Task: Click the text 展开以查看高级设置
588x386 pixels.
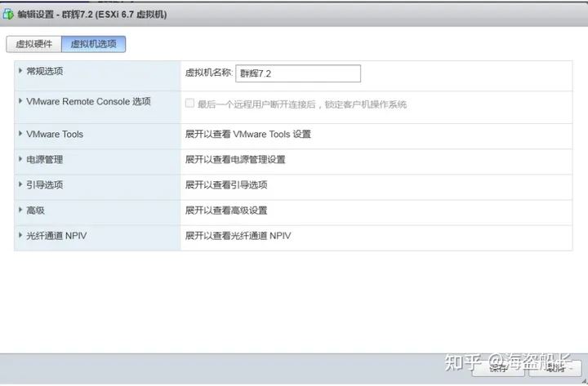Action: 226,211
